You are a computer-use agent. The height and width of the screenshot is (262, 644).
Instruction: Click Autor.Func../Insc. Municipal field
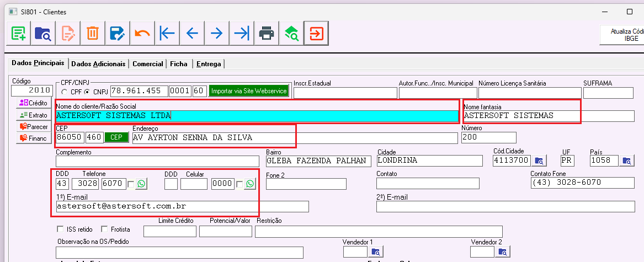(x=438, y=93)
